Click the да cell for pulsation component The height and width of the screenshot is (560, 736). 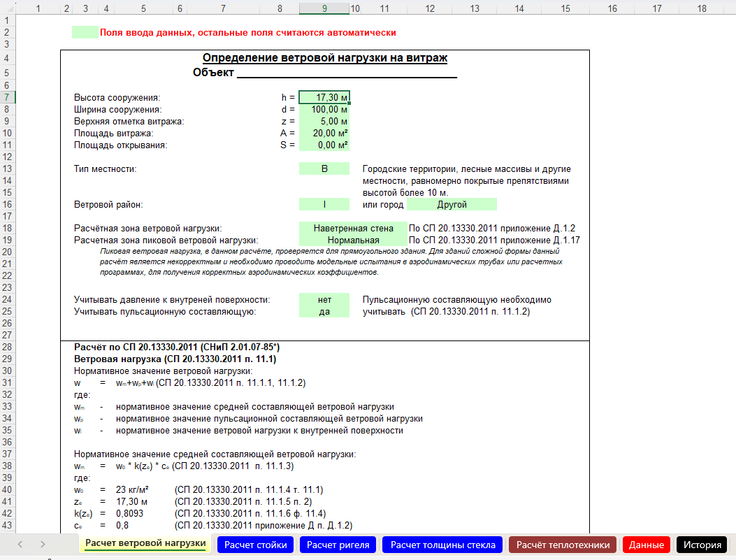click(324, 311)
